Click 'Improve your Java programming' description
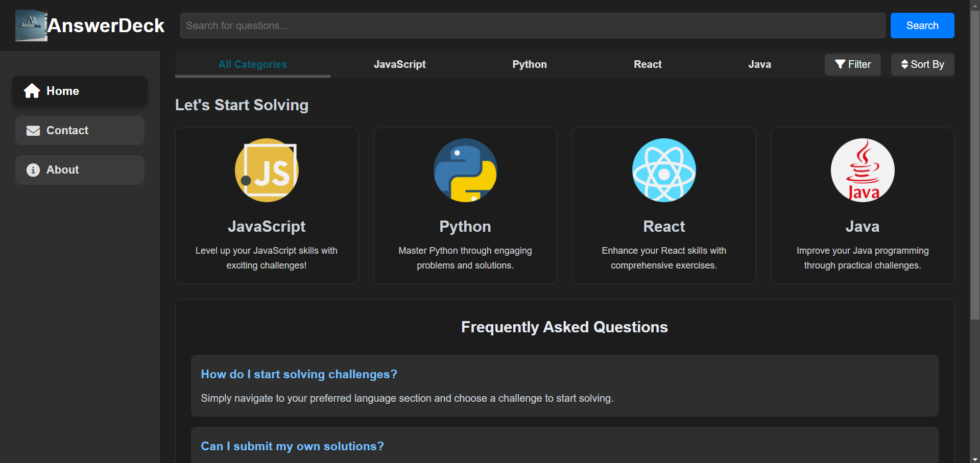This screenshot has height=463, width=980. pos(863,258)
